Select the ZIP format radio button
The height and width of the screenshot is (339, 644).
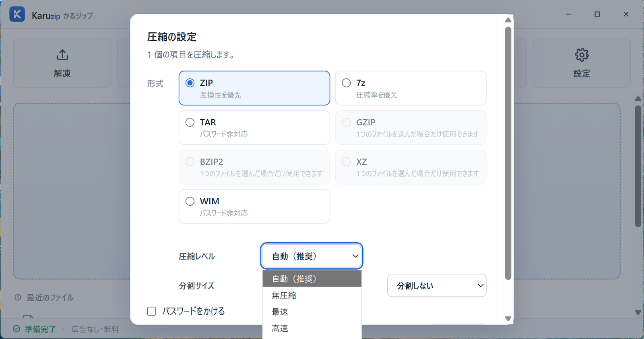click(x=190, y=83)
